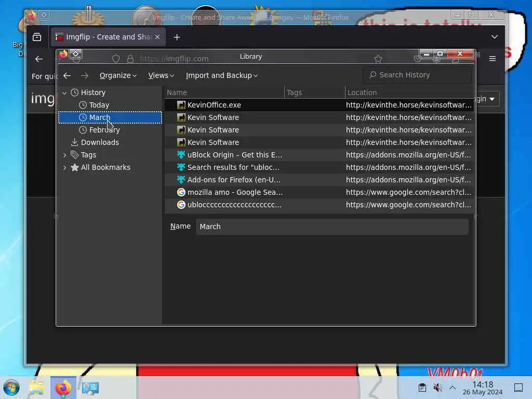Screen dimensions: 532x399
Task: Bookmark page with star icon
Action: pyautogui.click(x=378, y=59)
